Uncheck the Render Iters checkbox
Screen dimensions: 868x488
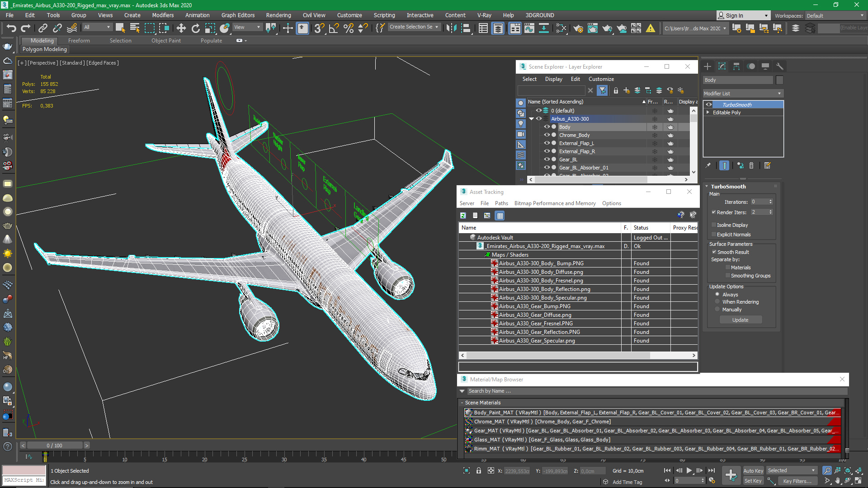[714, 212]
